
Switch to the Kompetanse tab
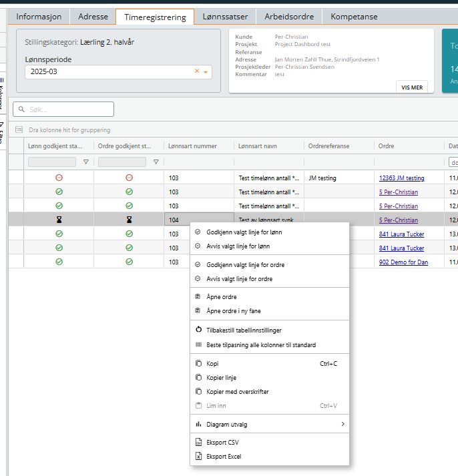coord(354,17)
